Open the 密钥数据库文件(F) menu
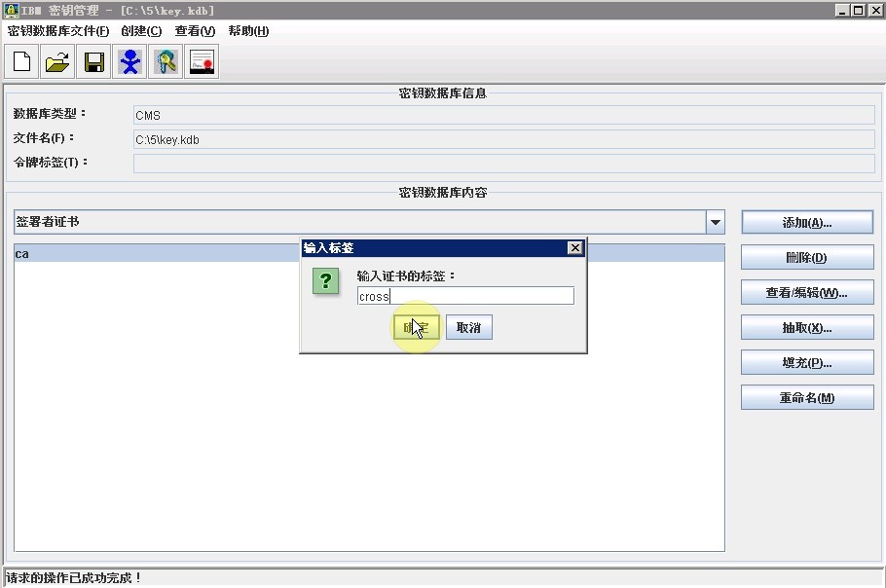Screen dimensions: 886x588 (58, 31)
